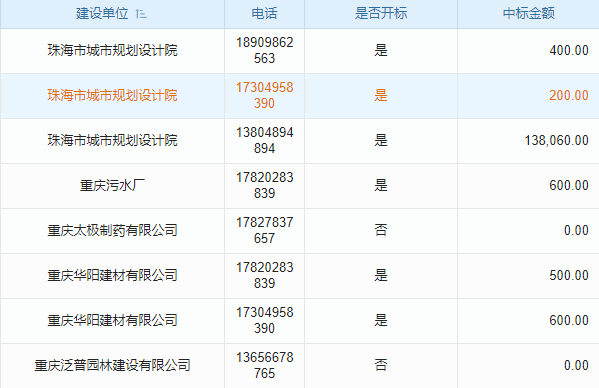Click 否 in the 重庆泛普园林建设 row
The height and width of the screenshot is (388, 599).
point(381,366)
